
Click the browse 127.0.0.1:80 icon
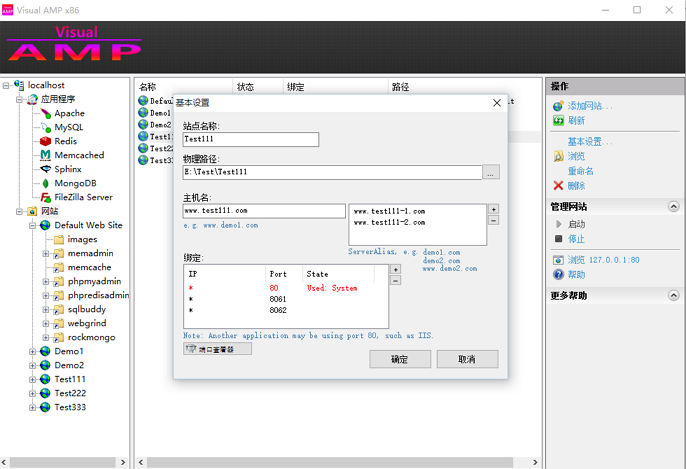[558, 260]
